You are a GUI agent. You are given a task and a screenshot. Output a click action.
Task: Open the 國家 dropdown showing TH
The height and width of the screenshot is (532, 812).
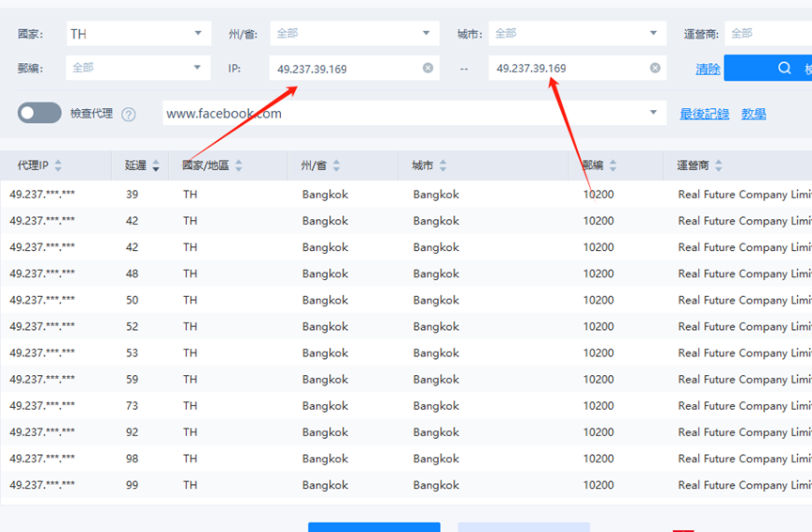[139, 34]
